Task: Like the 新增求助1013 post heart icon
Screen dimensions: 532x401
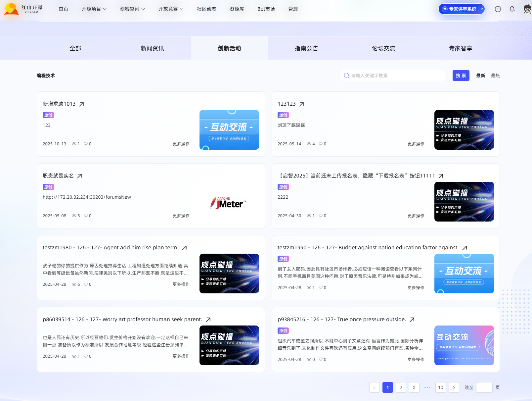Action: (x=86, y=144)
